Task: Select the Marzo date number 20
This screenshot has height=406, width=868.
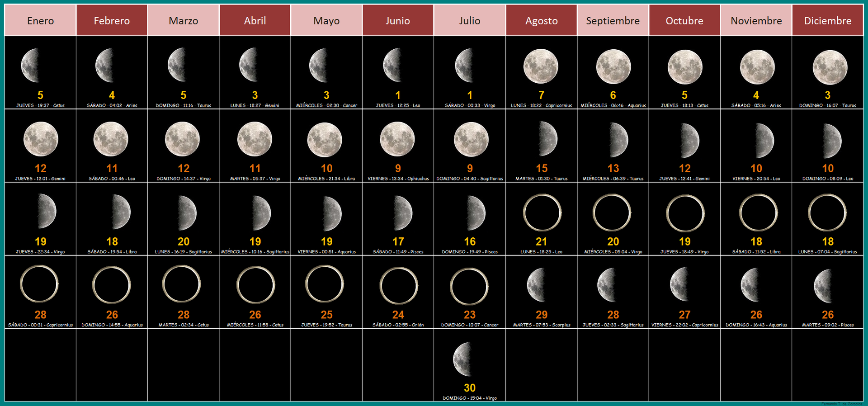Action: click(x=184, y=242)
